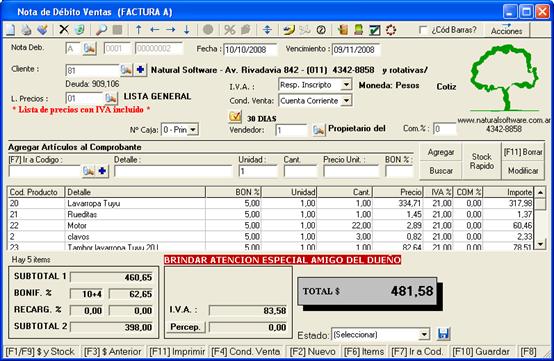Click the BON % input field
554x361 pixels.
[x=399, y=171]
